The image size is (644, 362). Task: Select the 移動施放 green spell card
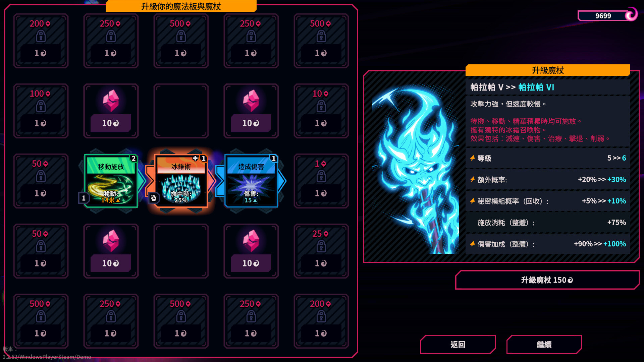click(111, 181)
